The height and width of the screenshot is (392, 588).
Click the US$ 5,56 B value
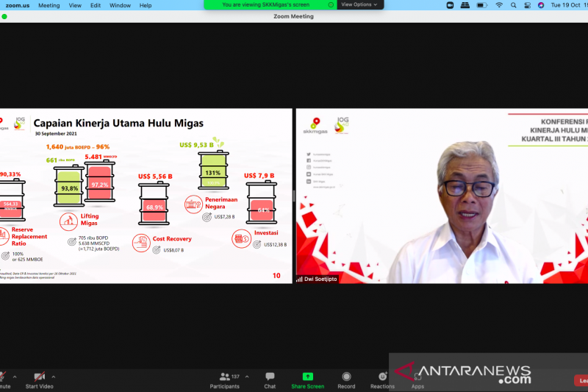click(x=155, y=177)
